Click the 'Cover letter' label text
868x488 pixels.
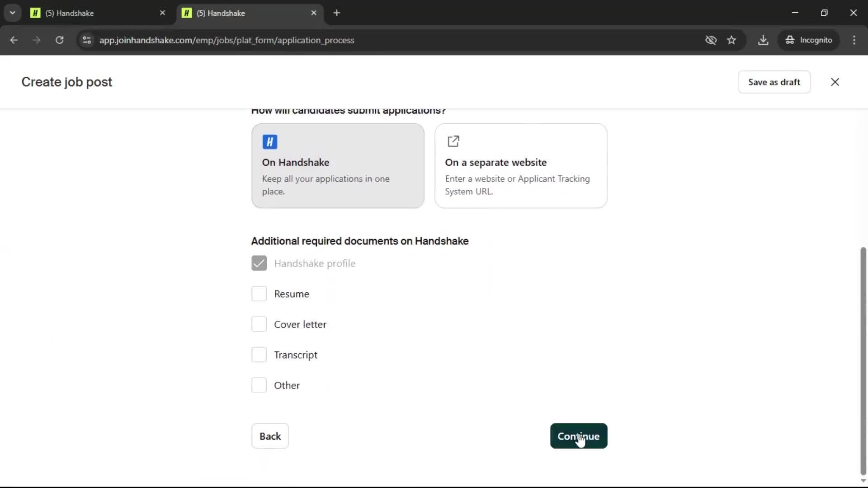[300, 324]
